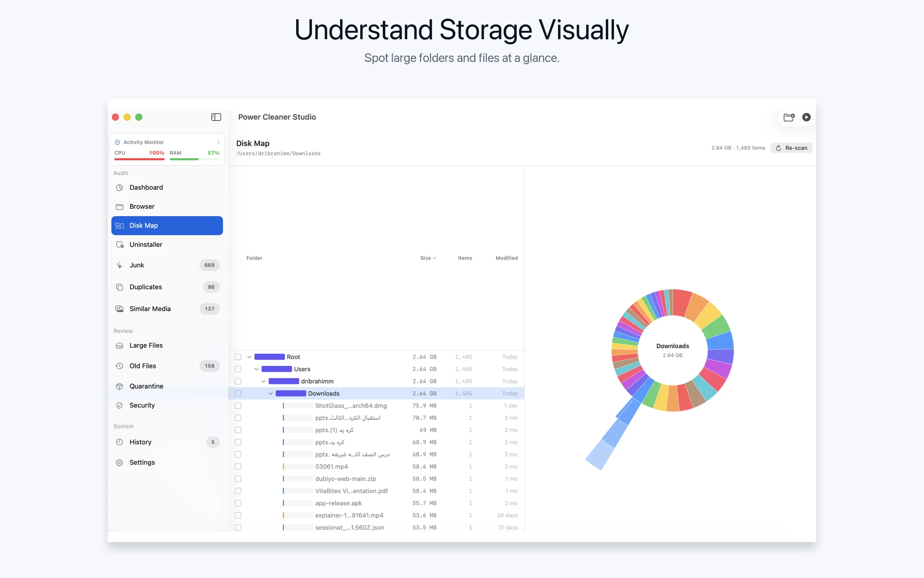Click the '2.64 GB · 1,485 items' summary
The width and height of the screenshot is (924, 578).
[738, 148]
